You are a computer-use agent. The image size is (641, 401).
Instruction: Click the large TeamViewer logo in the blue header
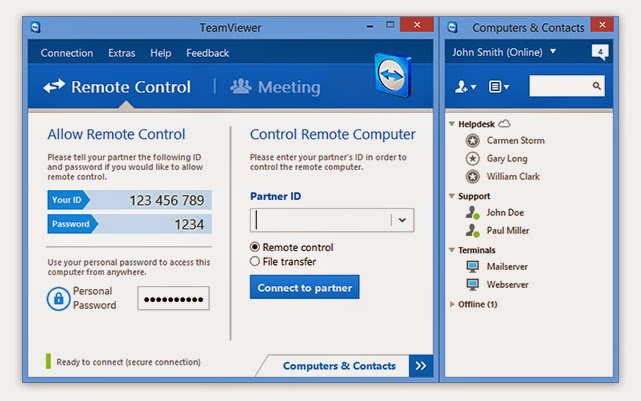point(393,75)
